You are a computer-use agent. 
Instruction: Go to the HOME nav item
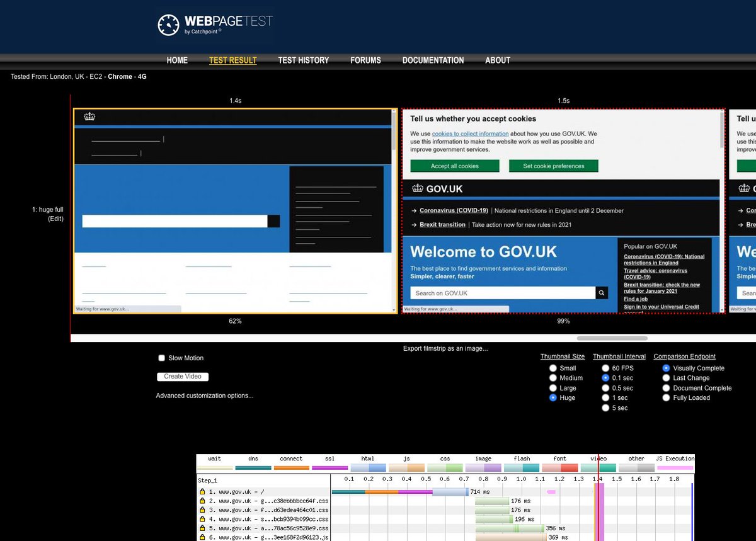(x=177, y=60)
